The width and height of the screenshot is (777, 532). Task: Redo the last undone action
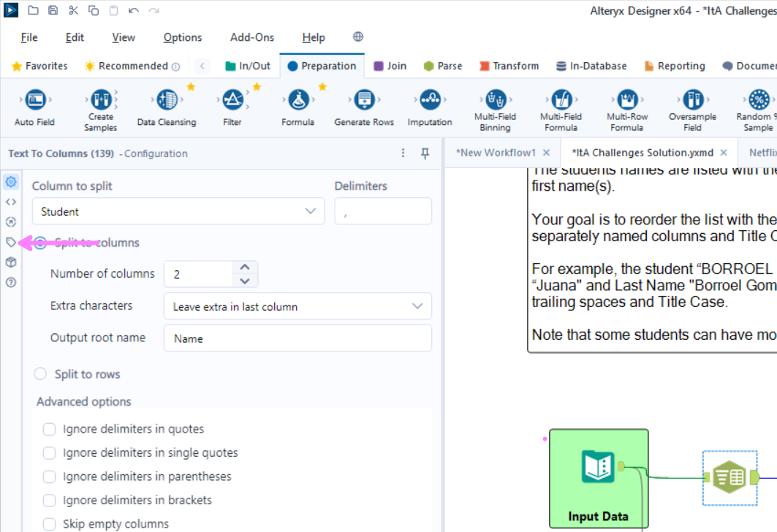coord(153,10)
